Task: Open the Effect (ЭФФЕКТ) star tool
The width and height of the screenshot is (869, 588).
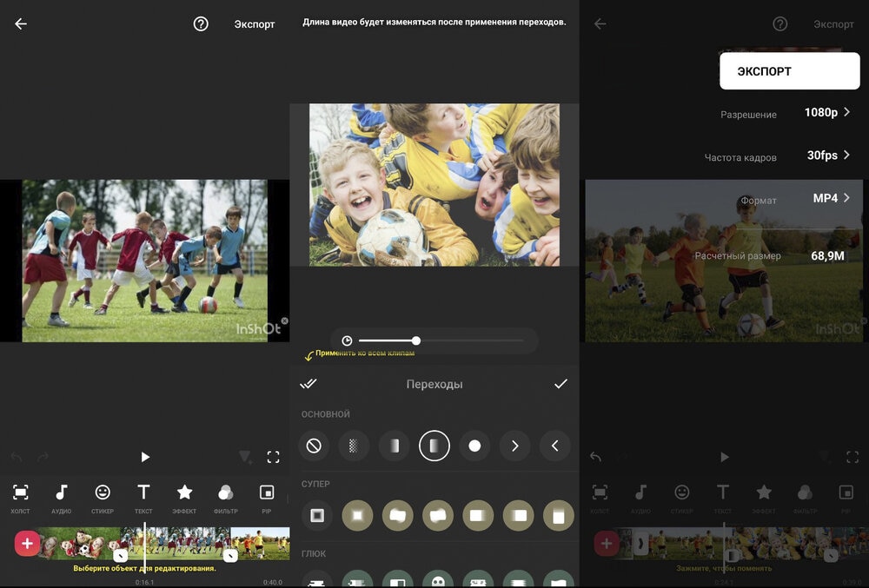Action: tap(184, 493)
